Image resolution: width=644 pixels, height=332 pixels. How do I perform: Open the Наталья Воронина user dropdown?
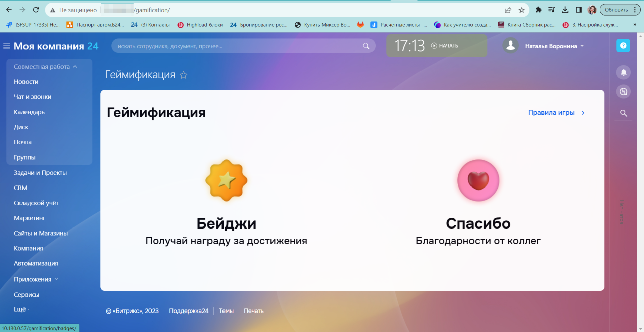554,46
